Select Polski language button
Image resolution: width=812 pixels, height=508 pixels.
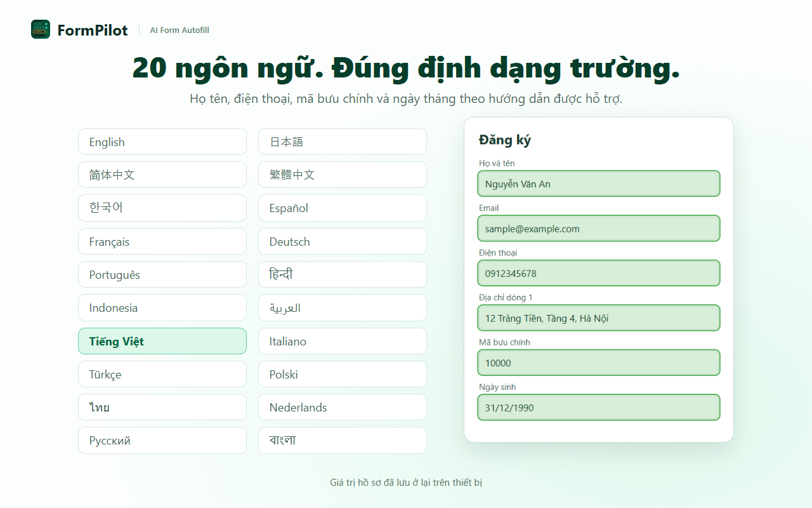(x=343, y=374)
